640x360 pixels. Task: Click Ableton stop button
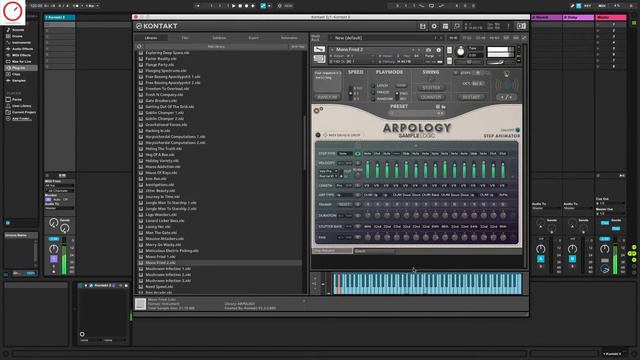240,6
